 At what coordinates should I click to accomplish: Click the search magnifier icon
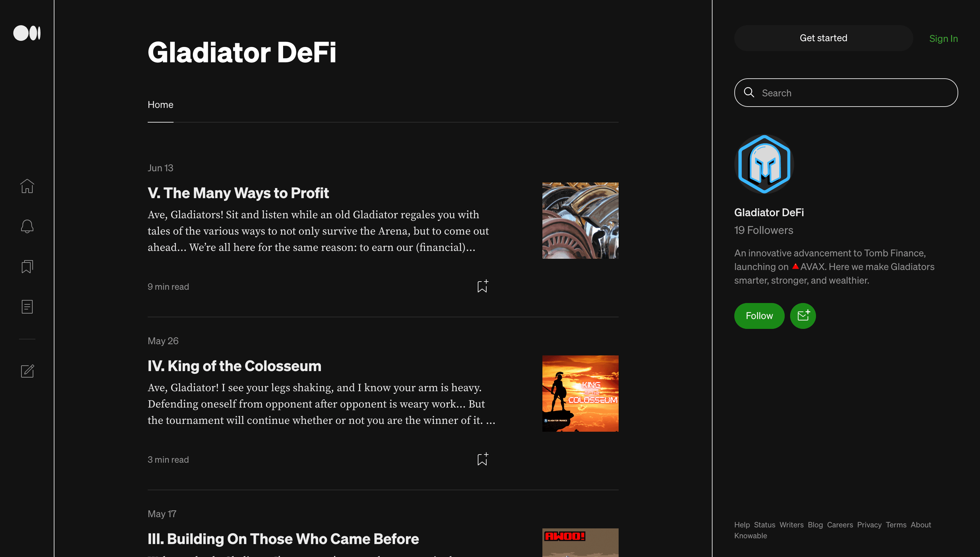tap(749, 93)
